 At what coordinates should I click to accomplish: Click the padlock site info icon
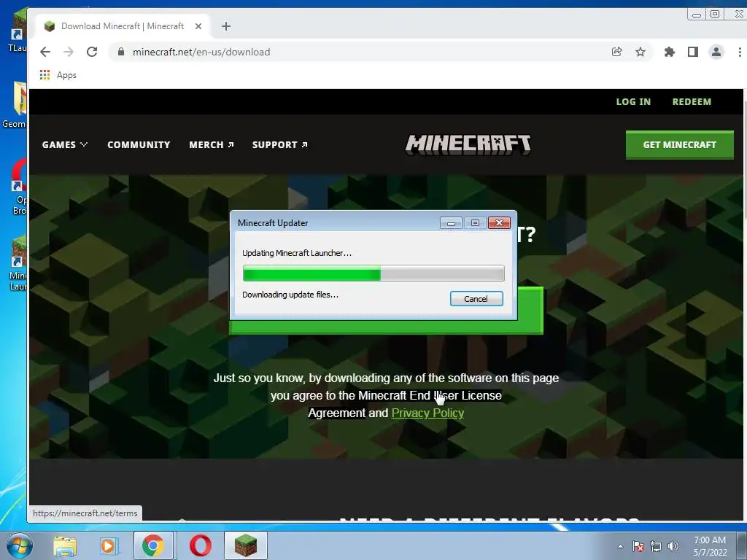[x=121, y=52]
